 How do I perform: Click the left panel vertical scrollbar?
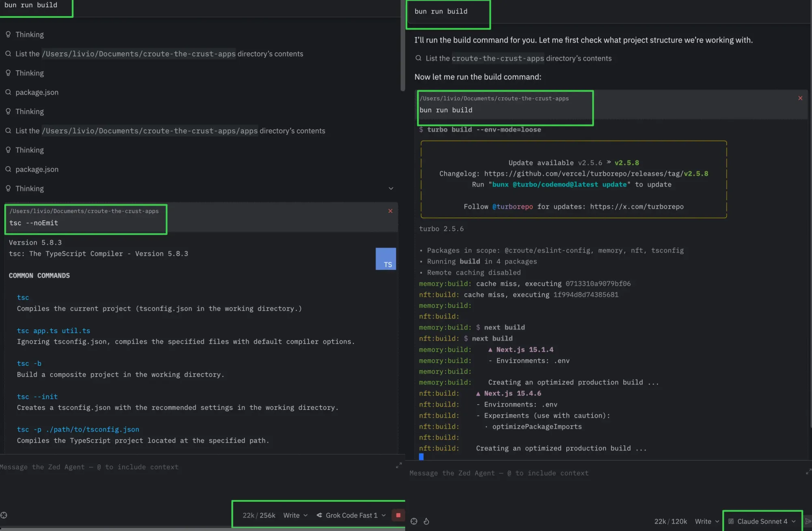click(x=403, y=45)
